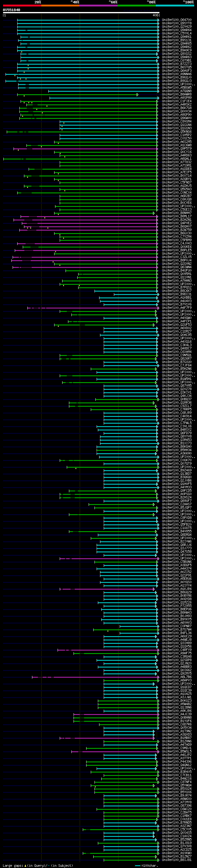Select the UniRef100_B8NHH7 label
The image size is (197, 868).
click(176, 213)
